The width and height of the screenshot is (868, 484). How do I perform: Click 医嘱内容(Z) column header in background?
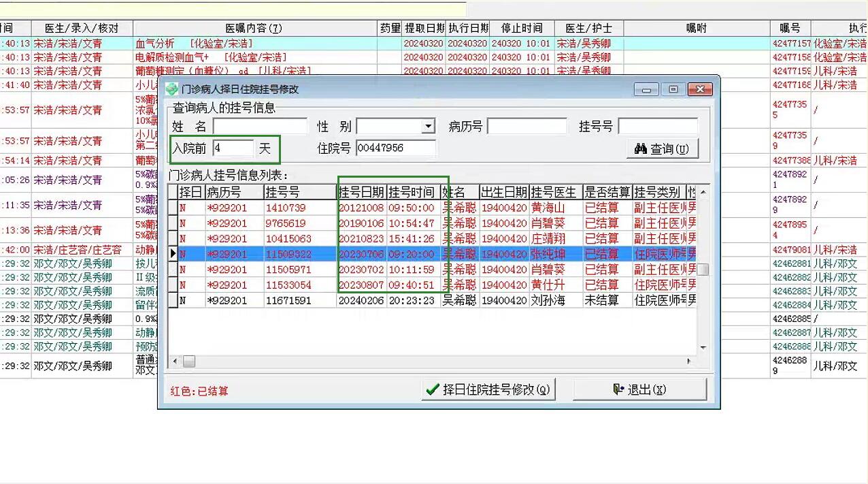pos(254,28)
